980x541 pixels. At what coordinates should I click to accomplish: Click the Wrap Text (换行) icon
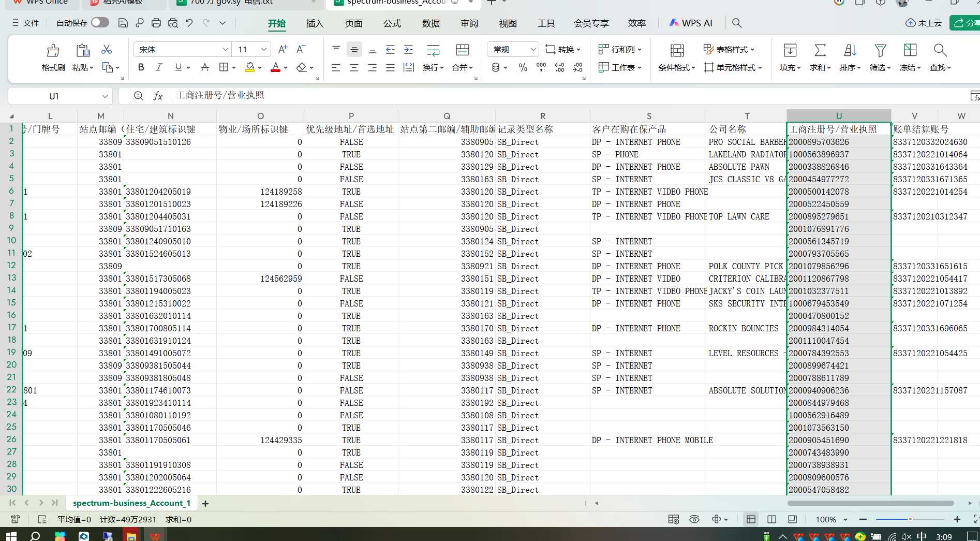click(x=433, y=50)
